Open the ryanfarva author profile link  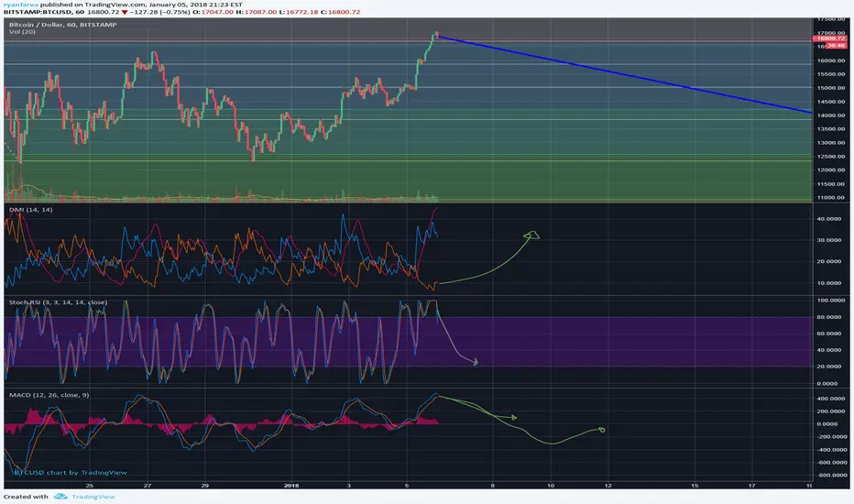coord(20,5)
